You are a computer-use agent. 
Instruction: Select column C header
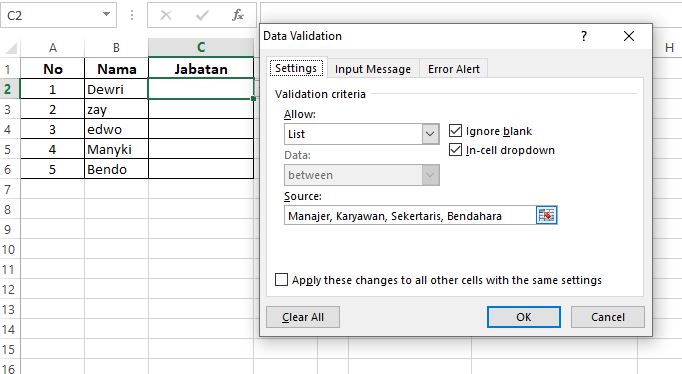[201, 47]
